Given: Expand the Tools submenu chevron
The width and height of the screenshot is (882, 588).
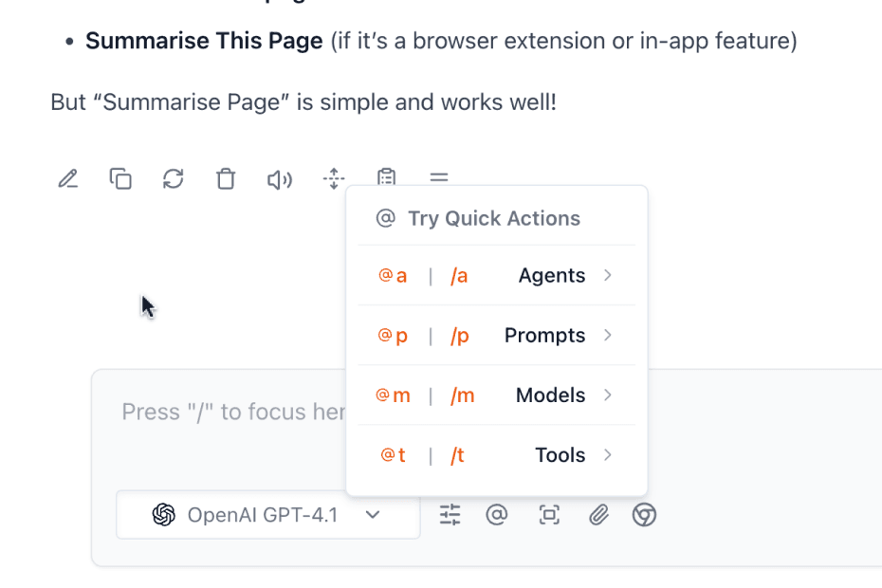Looking at the screenshot, I should click(x=608, y=455).
